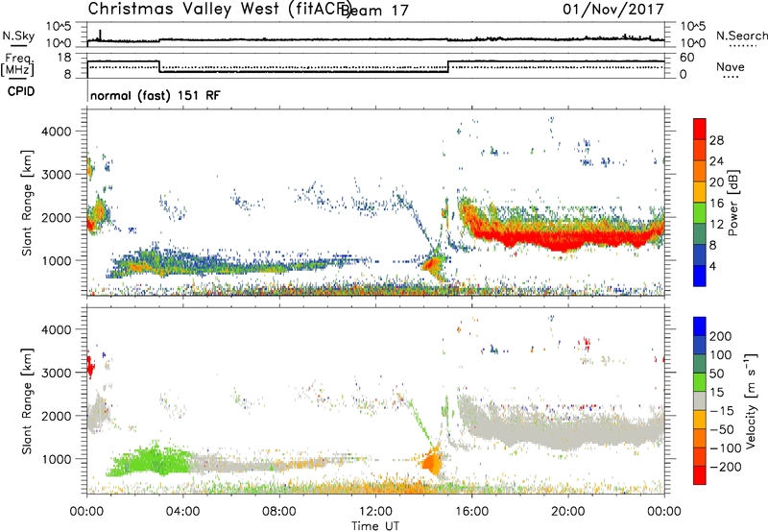The height and width of the screenshot is (532, 768).
Task: Click the '20:00' time tick label
Action: point(568,512)
